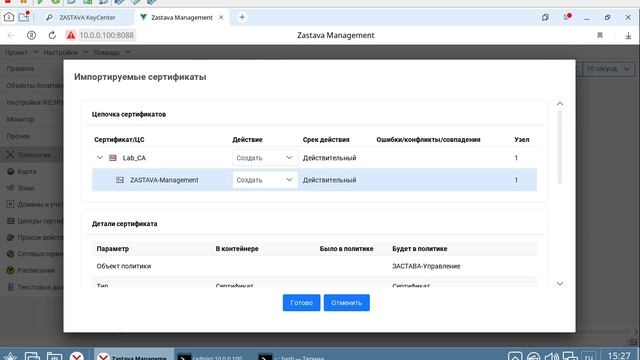Click the circled R protection icon
The width and height of the screenshot is (640, 360).
pos(31,36)
